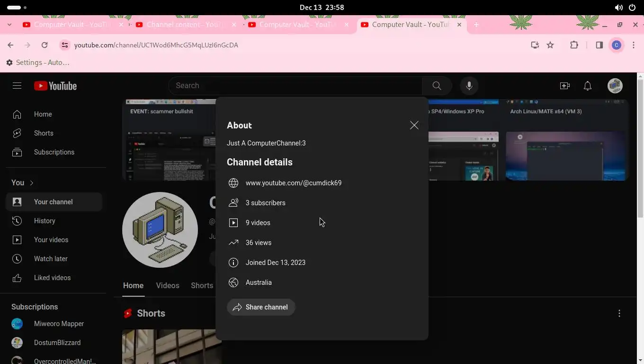Click the channel profile picture
644x364 pixels.
160,230
